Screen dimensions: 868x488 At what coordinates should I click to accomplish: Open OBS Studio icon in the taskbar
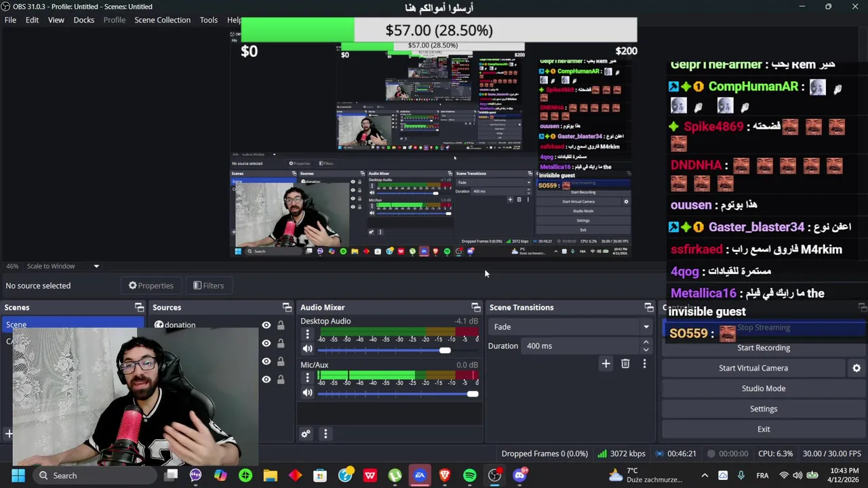click(x=494, y=475)
